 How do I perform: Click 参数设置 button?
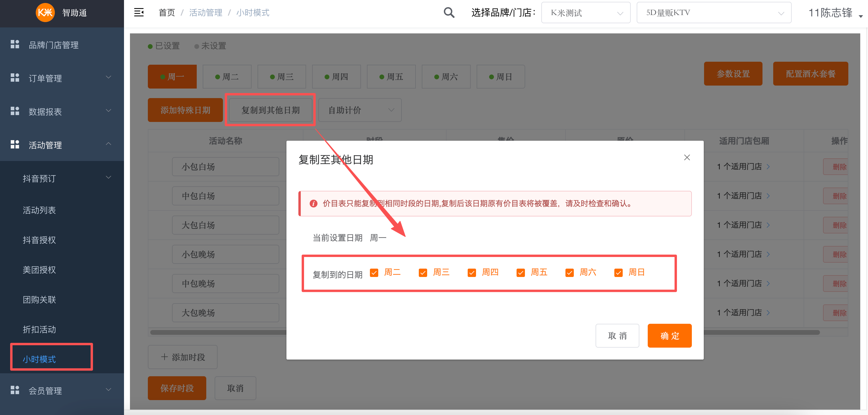tap(733, 74)
